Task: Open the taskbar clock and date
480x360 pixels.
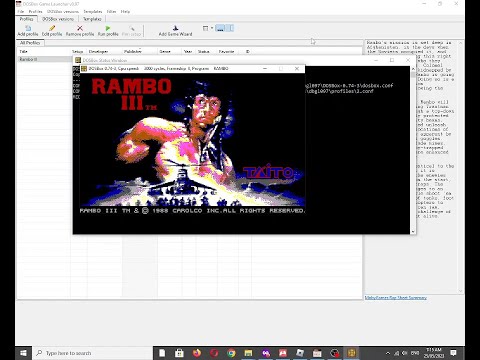Action: coord(434,353)
